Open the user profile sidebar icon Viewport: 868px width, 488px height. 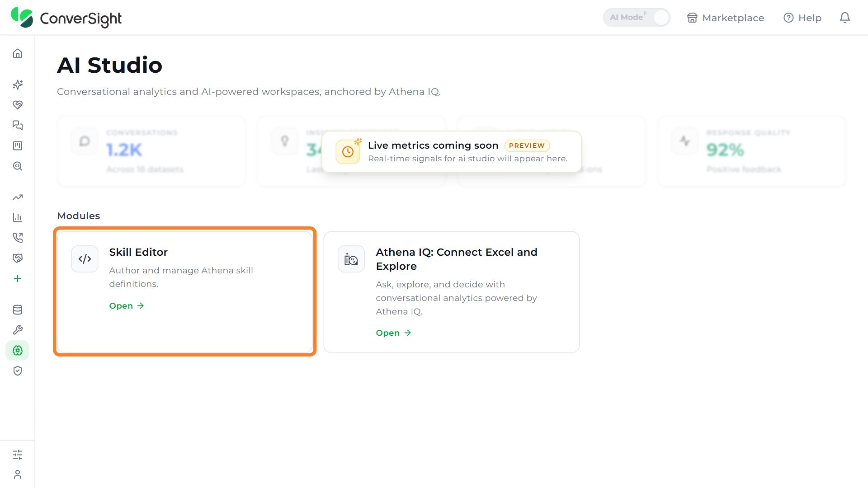18,474
